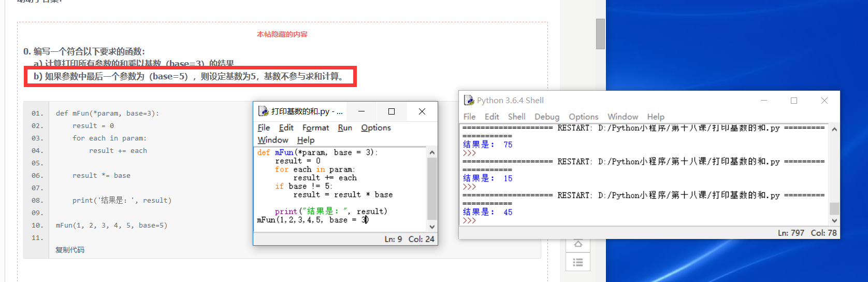Expand the Shell menu in Python Shell
The image size is (868, 282).
point(516,117)
